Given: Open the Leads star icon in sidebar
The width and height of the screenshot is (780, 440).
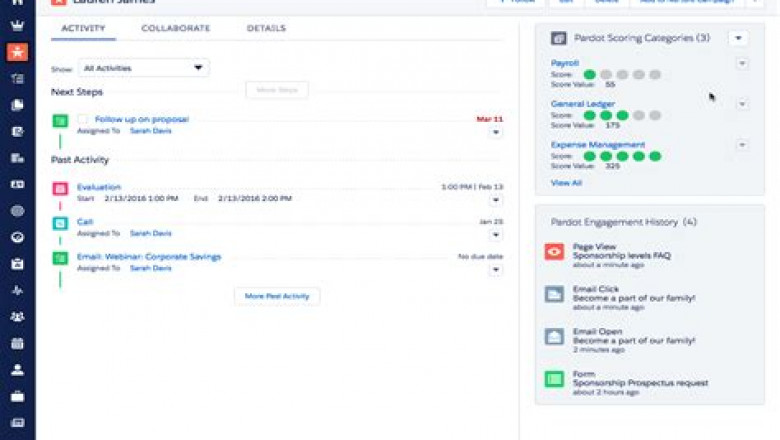Looking at the screenshot, I should [17, 52].
